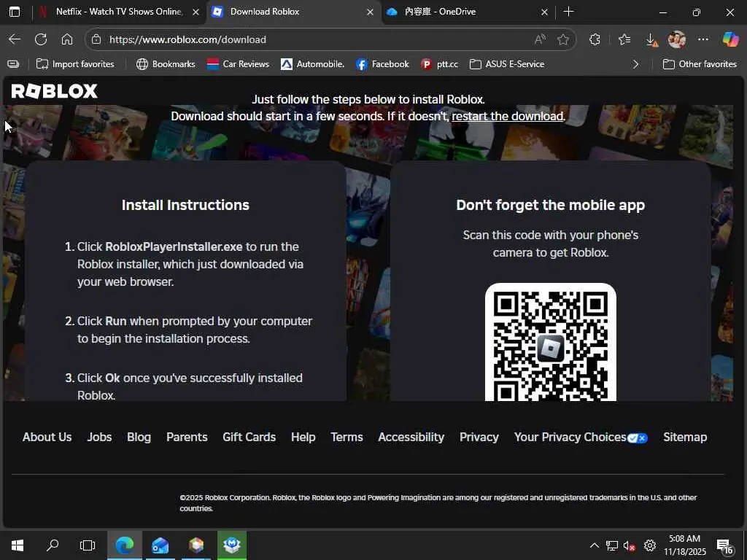Open the settings gear tray icon

(650, 545)
